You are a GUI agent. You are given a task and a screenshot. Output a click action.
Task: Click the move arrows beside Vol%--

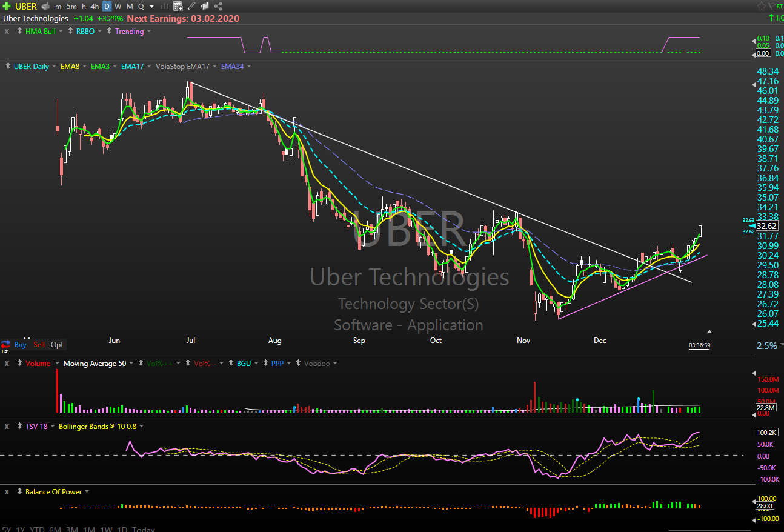pyautogui.click(x=188, y=363)
